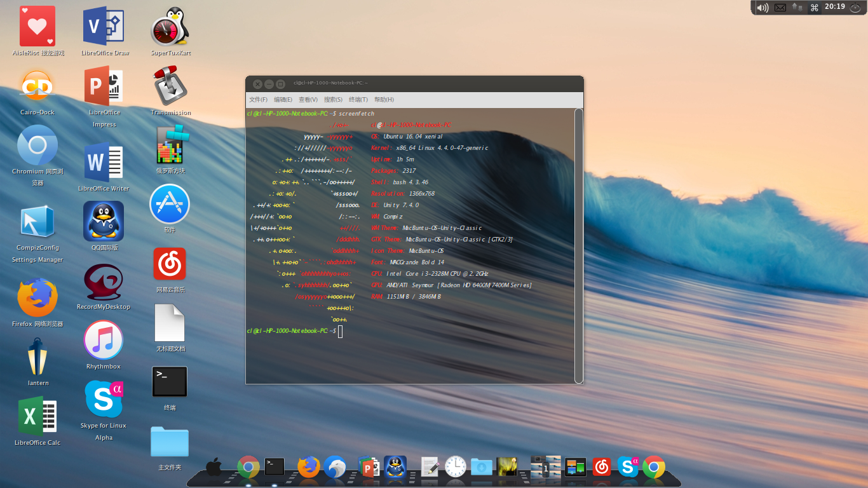Click 'Packages: 2317' text in terminal

pos(393,171)
